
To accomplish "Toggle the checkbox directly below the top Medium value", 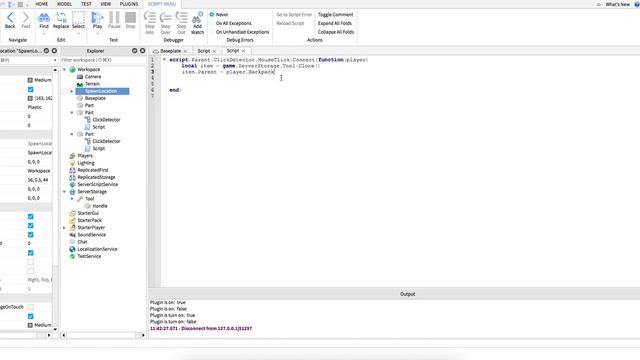I will 31,89.
